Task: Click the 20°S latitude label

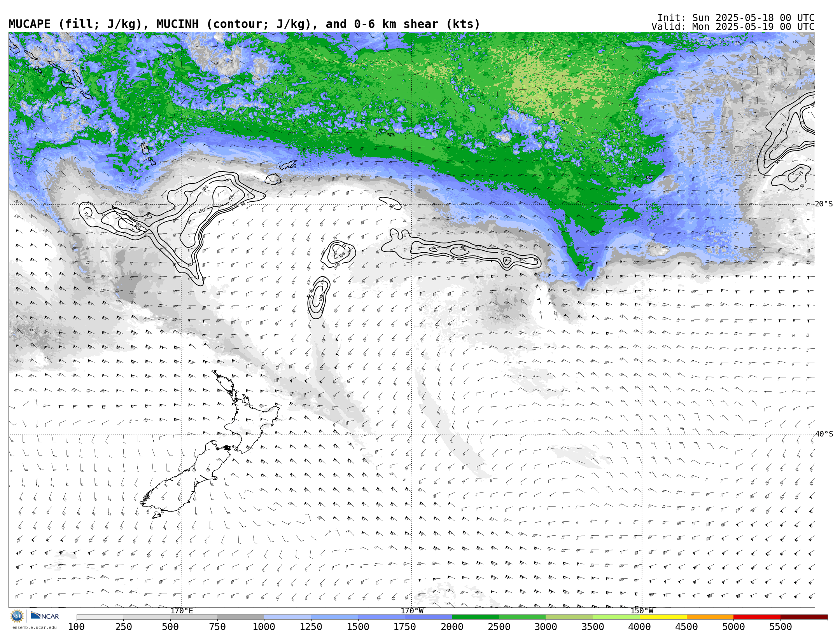Action: pos(824,204)
